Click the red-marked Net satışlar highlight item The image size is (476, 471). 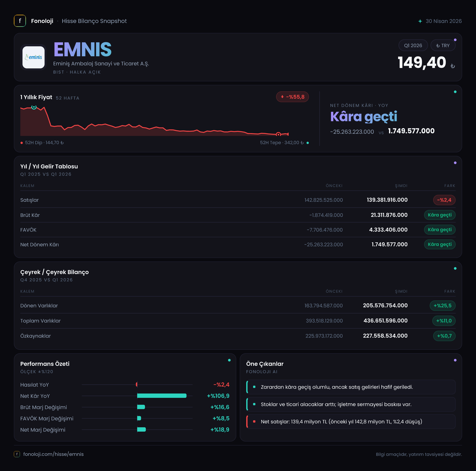coord(351,421)
